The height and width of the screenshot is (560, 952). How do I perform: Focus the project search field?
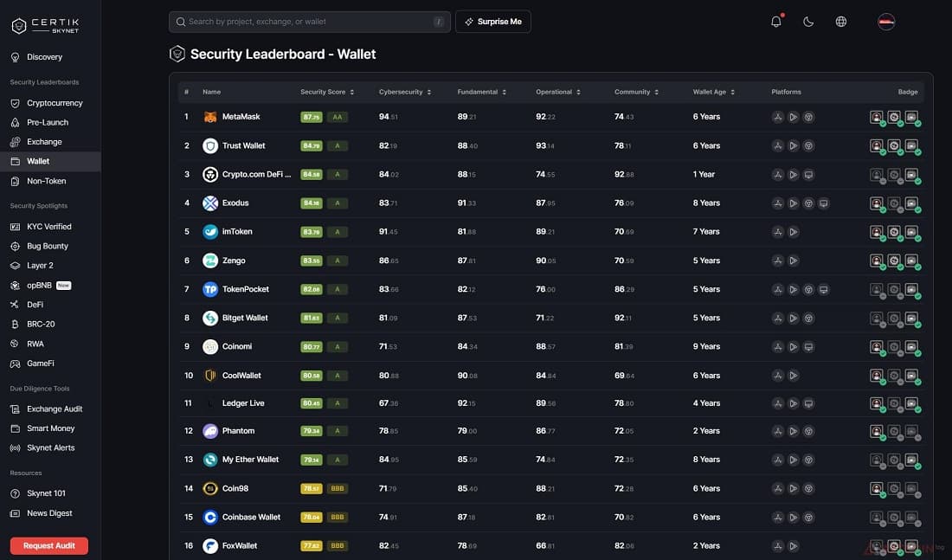[310, 22]
